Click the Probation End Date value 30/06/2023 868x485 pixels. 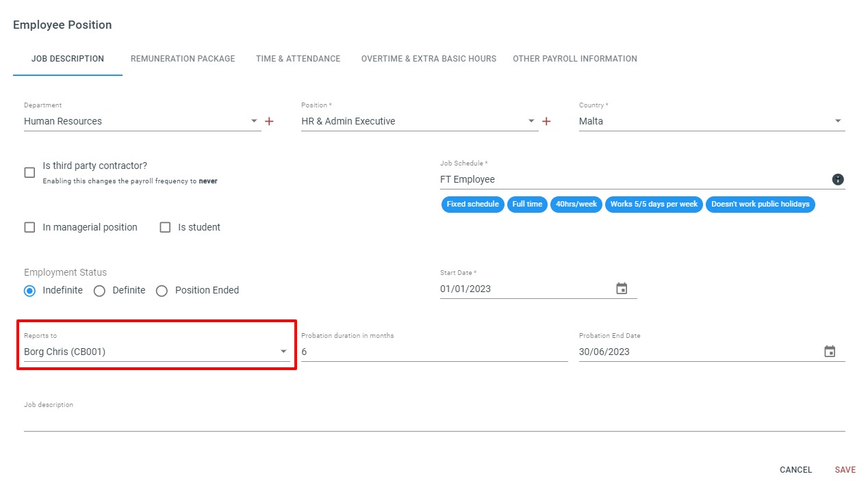click(x=604, y=352)
